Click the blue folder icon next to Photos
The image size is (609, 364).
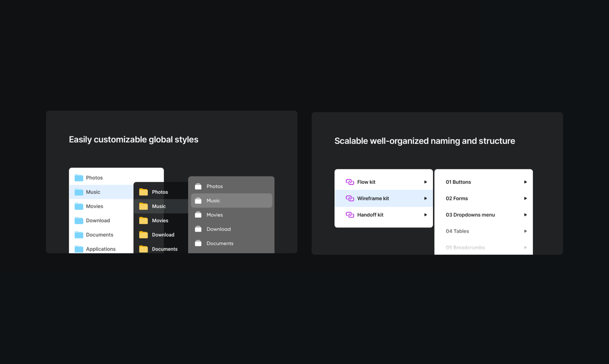78,177
